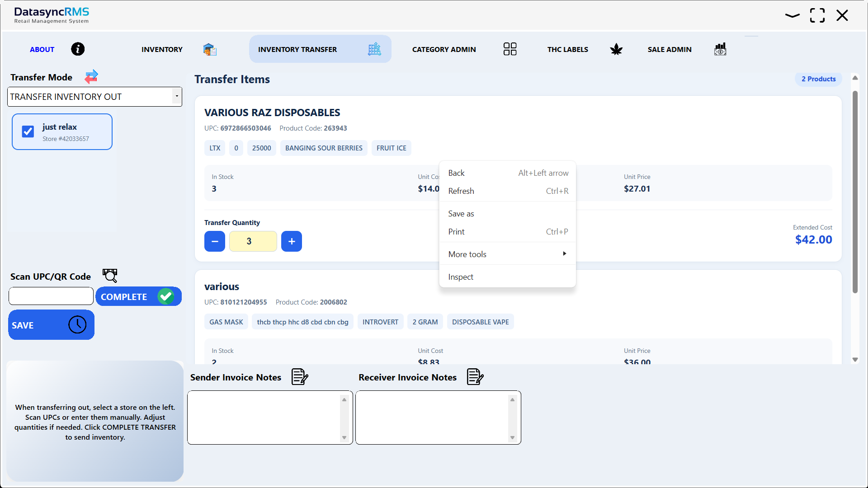Open the ABOUT tab
Screen dimensions: 868x488
42,49
